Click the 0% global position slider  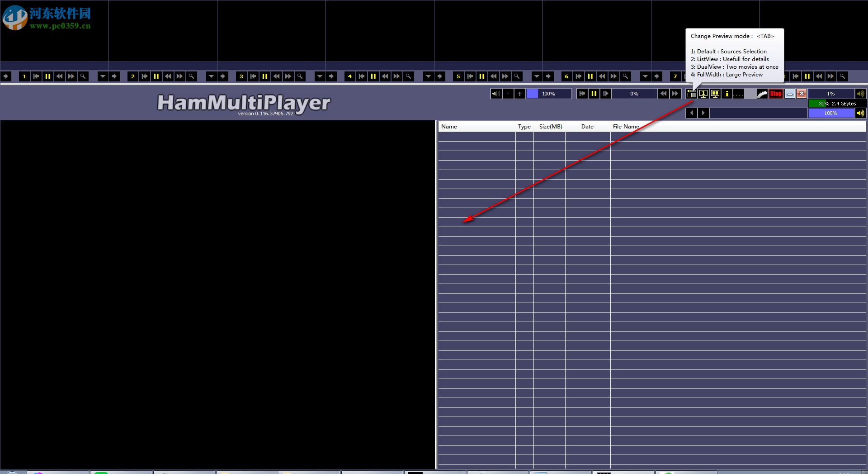pyautogui.click(x=634, y=94)
